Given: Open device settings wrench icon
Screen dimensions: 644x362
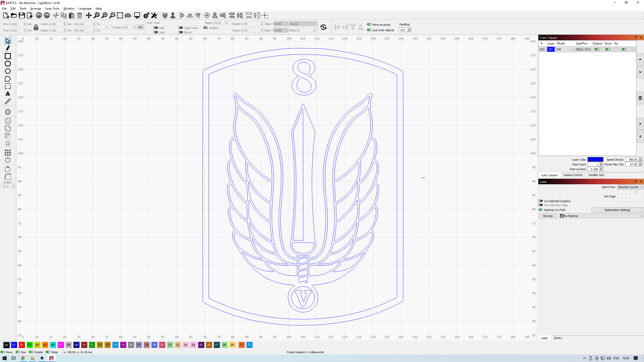Looking at the screenshot, I should (154, 16).
